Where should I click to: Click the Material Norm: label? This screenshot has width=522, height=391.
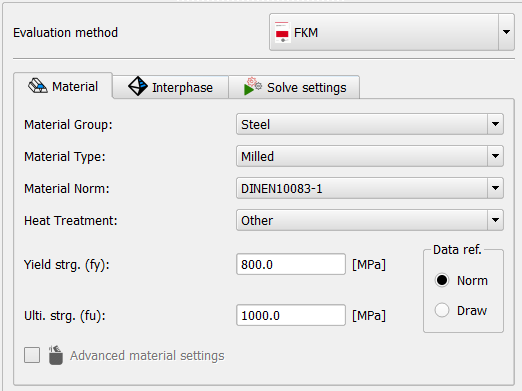67,189
